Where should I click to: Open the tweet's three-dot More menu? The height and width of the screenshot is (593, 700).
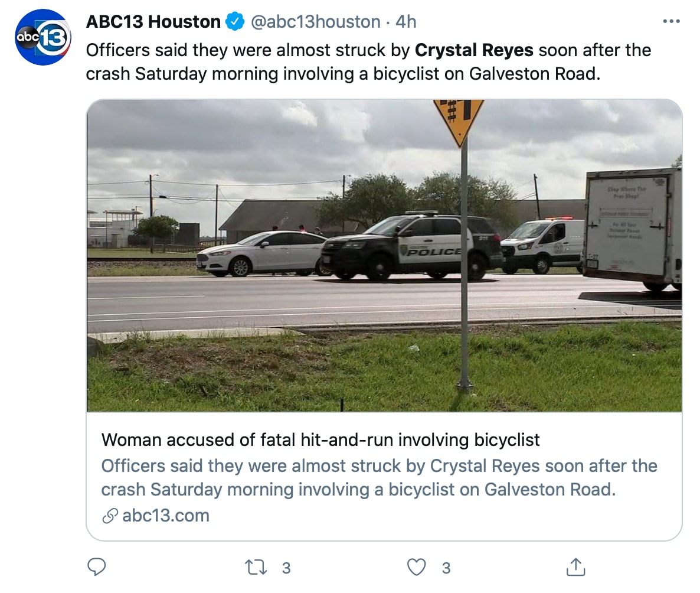pyautogui.click(x=671, y=22)
